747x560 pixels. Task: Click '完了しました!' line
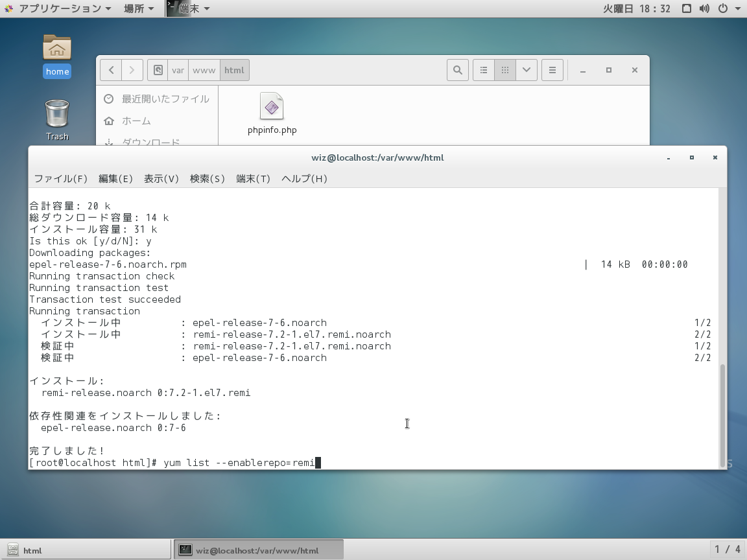(x=67, y=450)
